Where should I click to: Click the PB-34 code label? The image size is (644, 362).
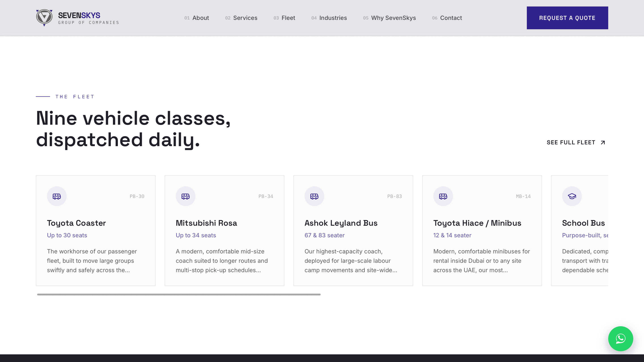[x=265, y=196]
